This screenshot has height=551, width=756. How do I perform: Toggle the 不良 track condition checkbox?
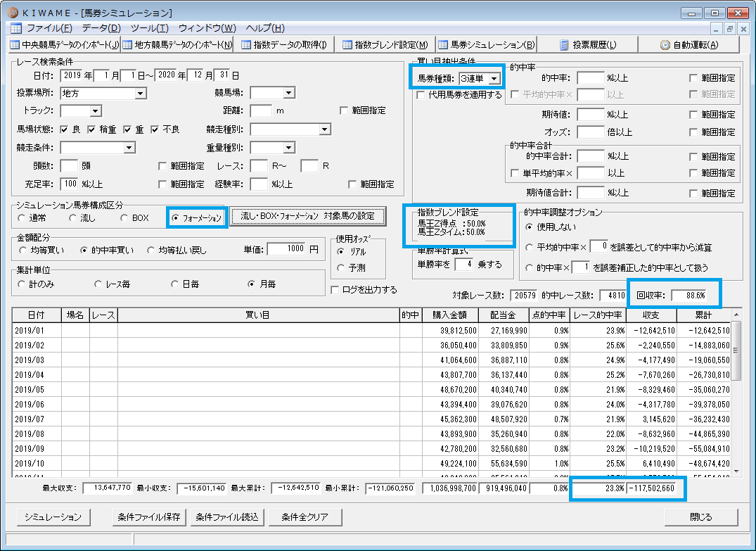[x=155, y=129]
